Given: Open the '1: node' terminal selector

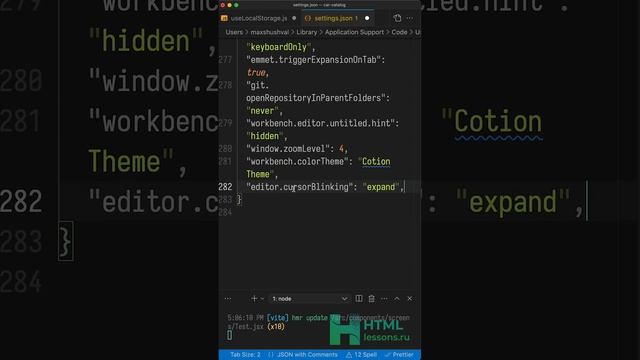Looking at the screenshot, I should [309, 299].
